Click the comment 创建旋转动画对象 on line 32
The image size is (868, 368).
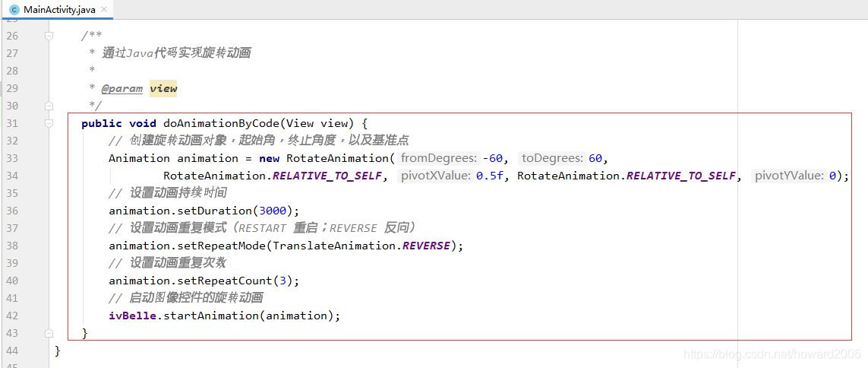[x=258, y=140]
